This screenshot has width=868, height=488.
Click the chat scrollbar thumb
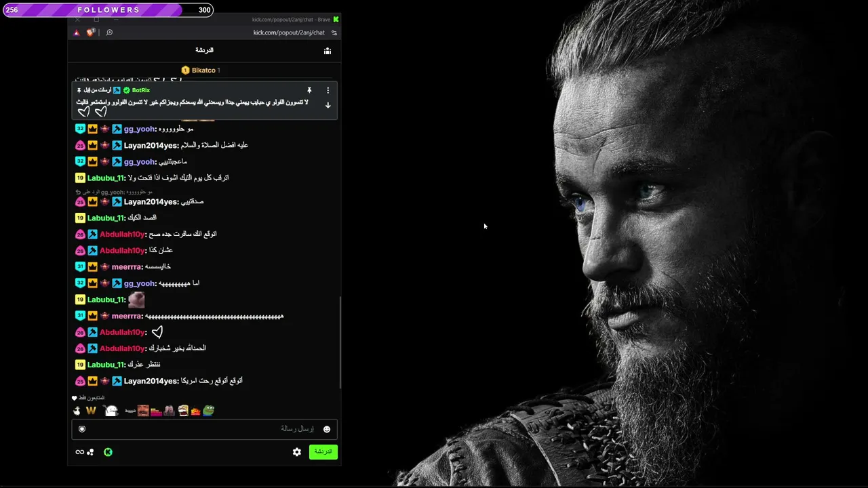click(340, 342)
